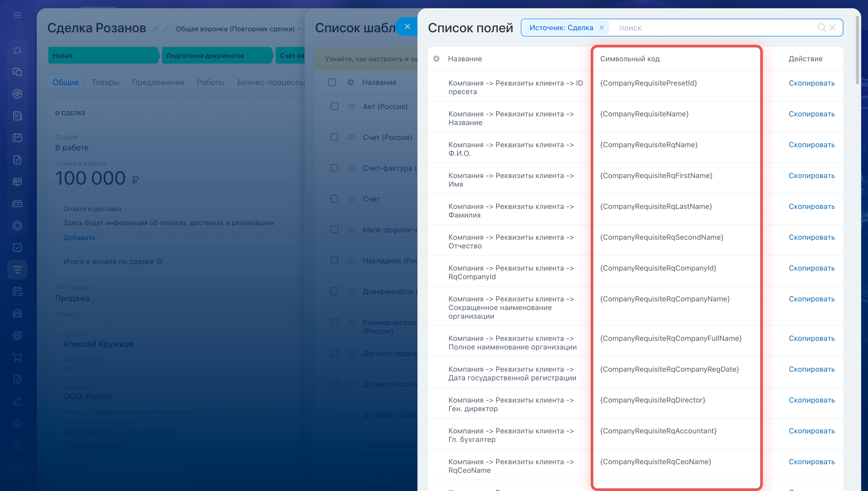Open the hexagon icon in the sidebar

[17, 226]
